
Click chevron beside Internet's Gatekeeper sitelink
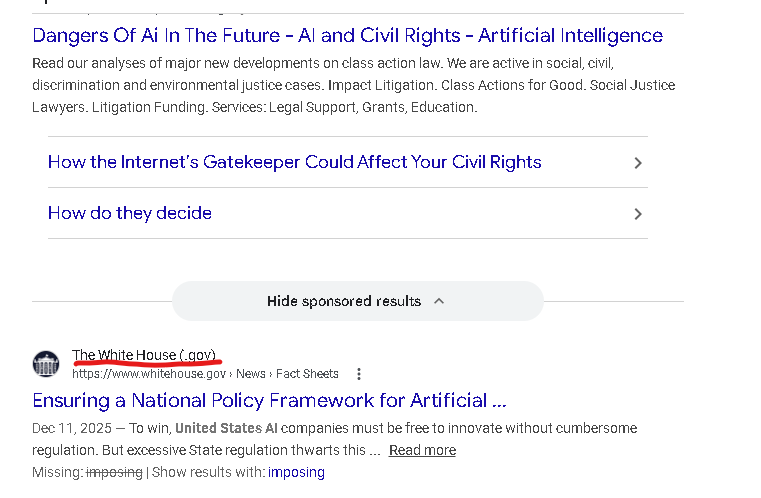point(637,163)
